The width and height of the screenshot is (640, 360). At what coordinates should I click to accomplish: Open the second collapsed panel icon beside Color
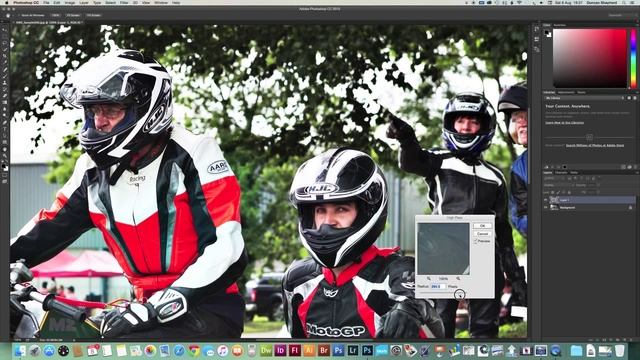pyautogui.click(x=536, y=39)
